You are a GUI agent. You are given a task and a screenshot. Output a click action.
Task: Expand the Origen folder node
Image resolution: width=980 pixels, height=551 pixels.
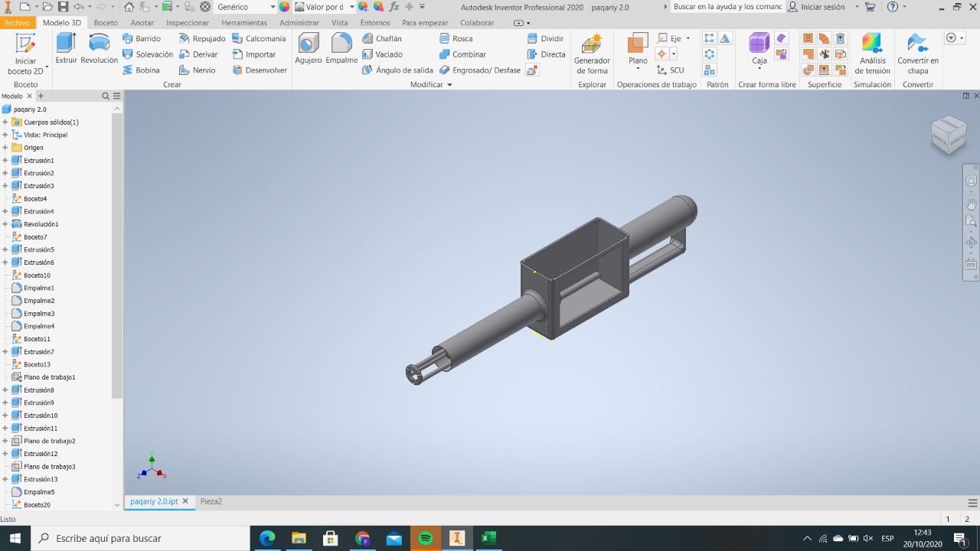(5, 148)
